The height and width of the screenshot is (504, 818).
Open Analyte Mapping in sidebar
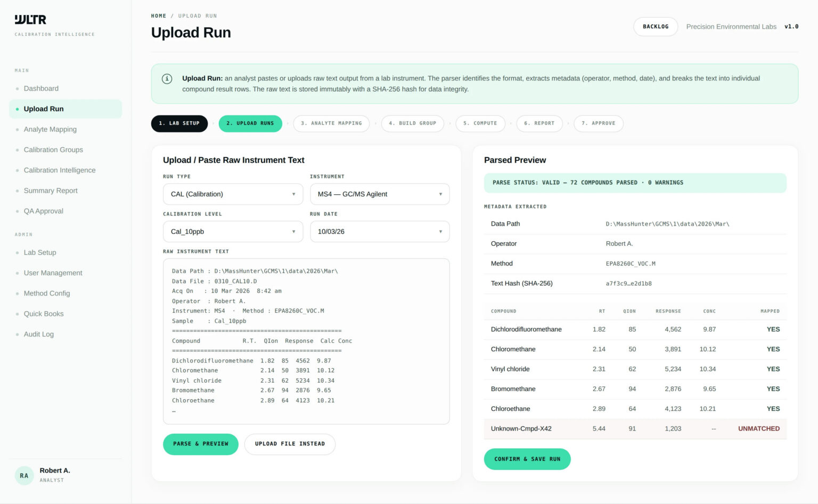tap(66, 129)
